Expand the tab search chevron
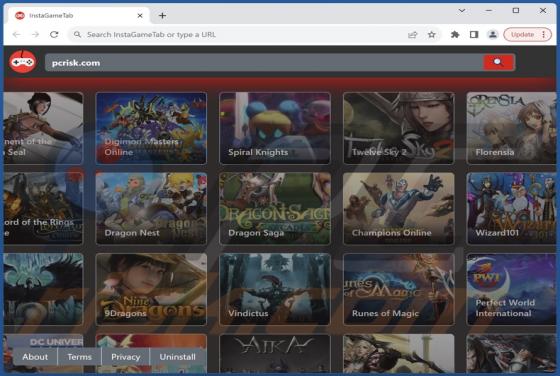This screenshot has width=560, height=376. [x=462, y=11]
